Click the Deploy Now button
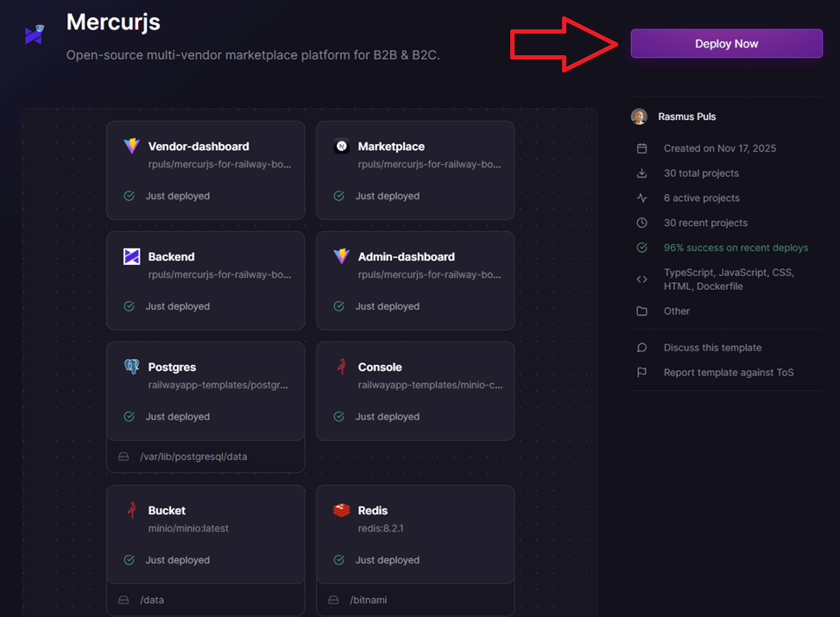 point(725,43)
